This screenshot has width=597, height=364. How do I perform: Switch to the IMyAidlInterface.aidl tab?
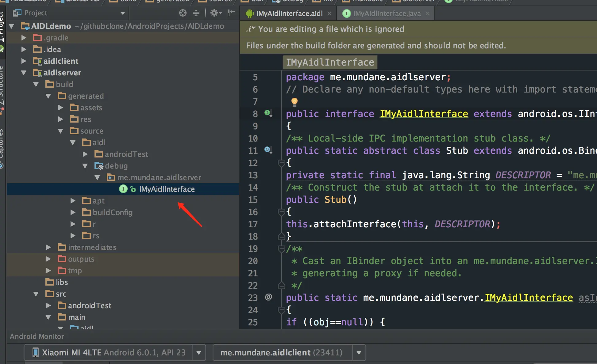[289, 13]
